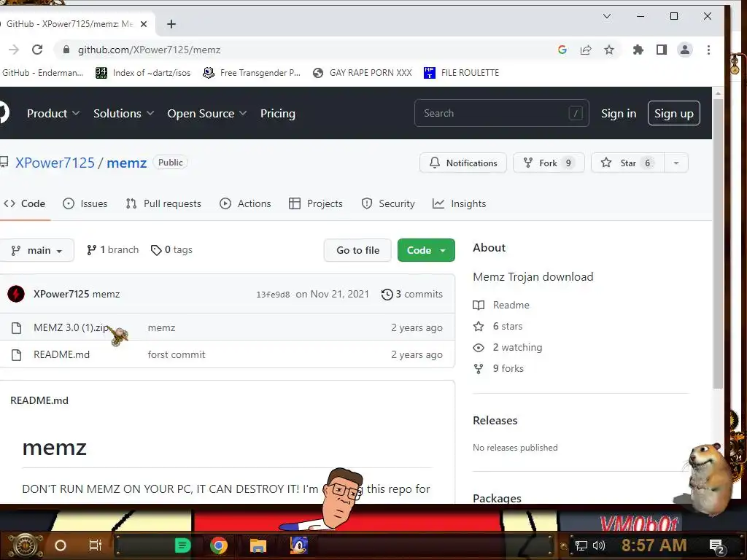View the 0 tags link
747x560 pixels.
pos(171,250)
